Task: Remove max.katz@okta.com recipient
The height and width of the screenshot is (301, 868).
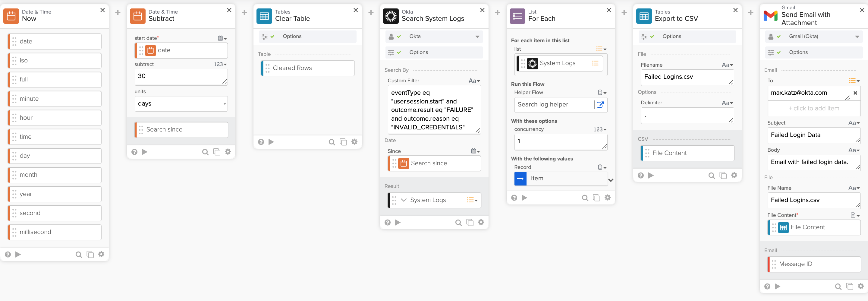Action: tap(855, 93)
